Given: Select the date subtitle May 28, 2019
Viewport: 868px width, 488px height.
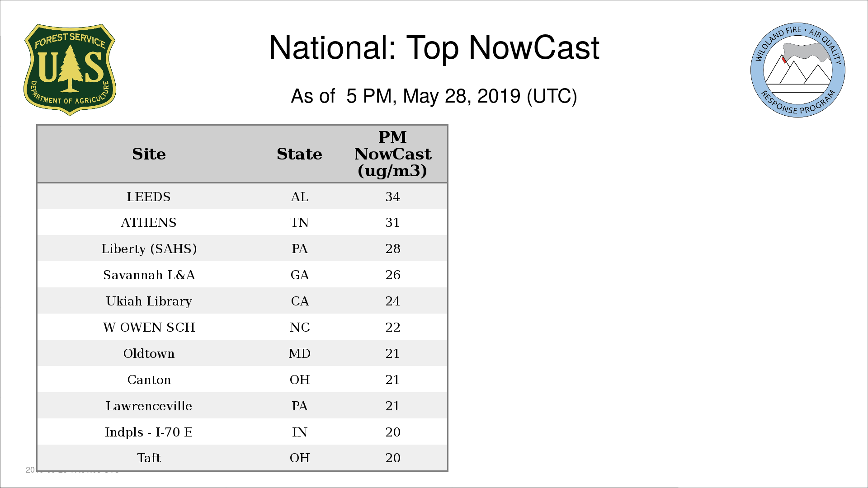Looking at the screenshot, I should 434,96.
